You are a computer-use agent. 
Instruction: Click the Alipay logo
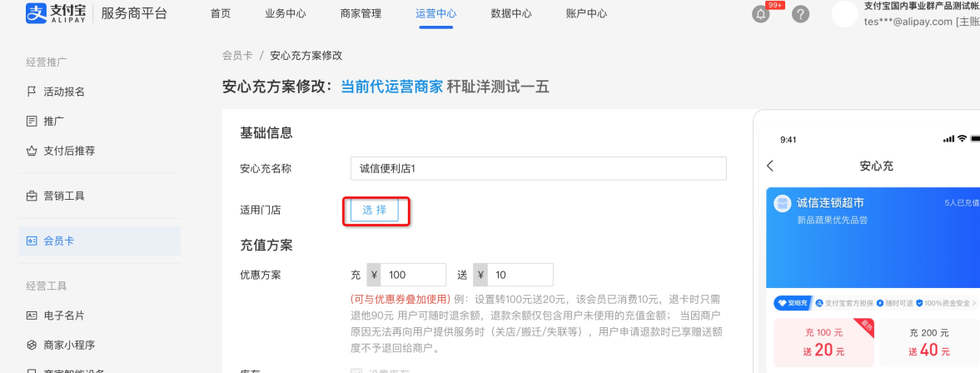pos(57,13)
